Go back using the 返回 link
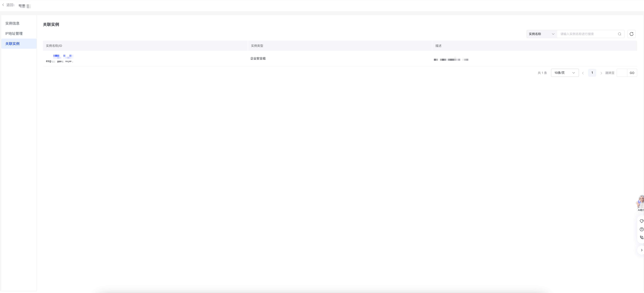Viewport: 644px width, 293px height. click(8, 5)
